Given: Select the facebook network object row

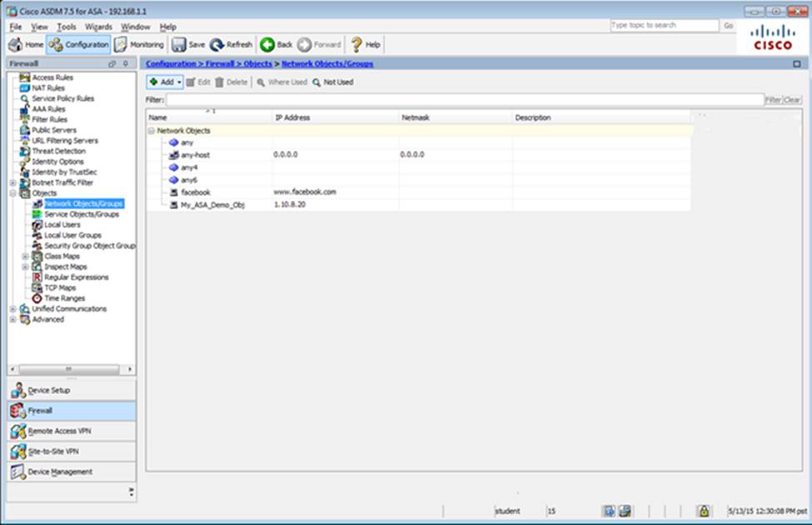Looking at the screenshot, I should point(196,192).
